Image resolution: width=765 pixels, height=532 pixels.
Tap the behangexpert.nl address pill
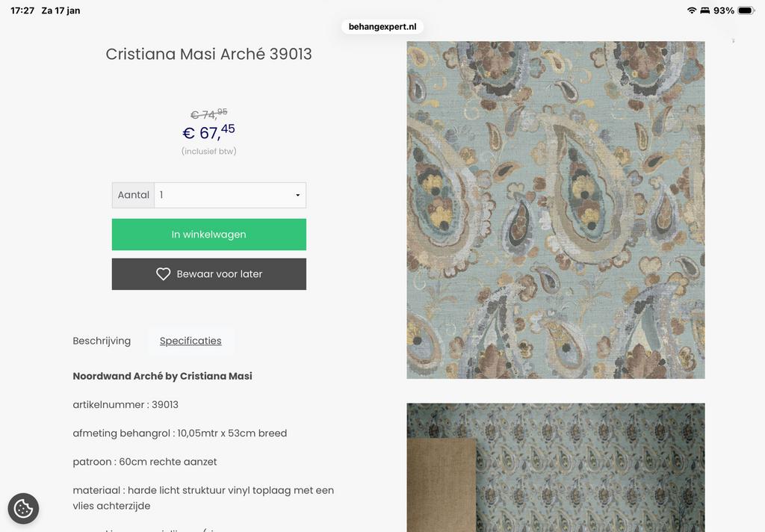(x=382, y=27)
